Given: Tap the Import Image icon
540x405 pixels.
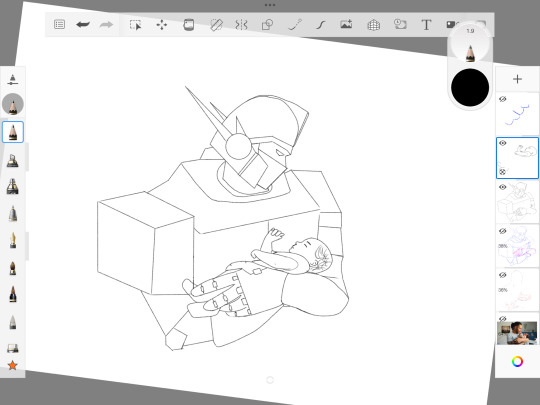Looking at the screenshot, I should click(x=346, y=24).
